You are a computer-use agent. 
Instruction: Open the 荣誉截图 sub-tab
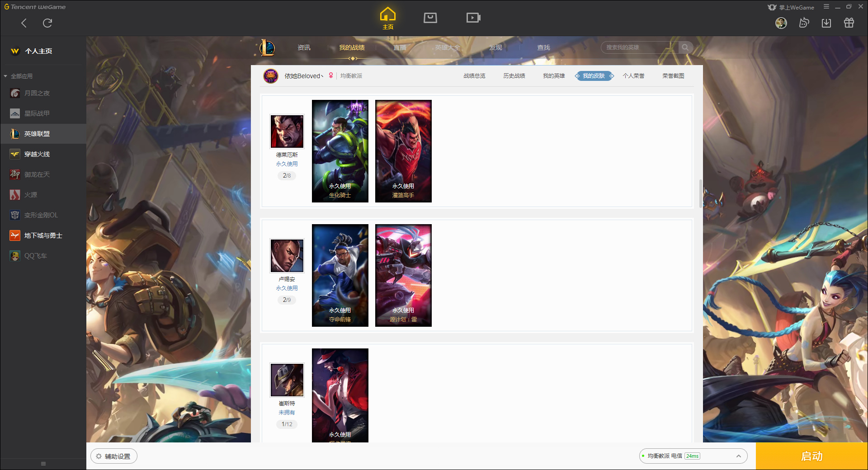(673, 76)
